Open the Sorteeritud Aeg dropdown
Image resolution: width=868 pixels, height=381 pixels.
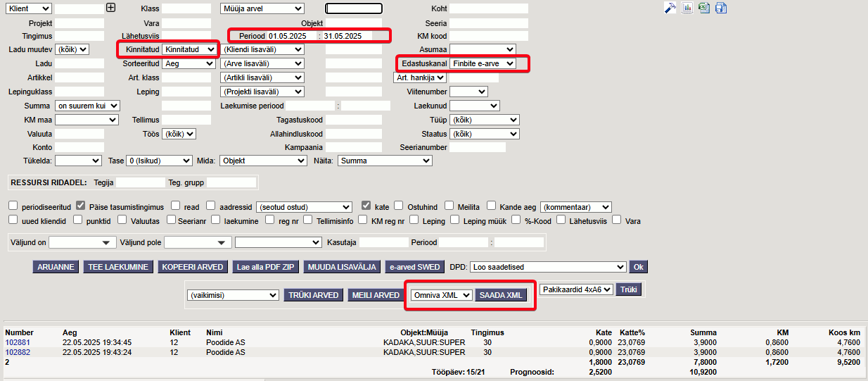189,63
